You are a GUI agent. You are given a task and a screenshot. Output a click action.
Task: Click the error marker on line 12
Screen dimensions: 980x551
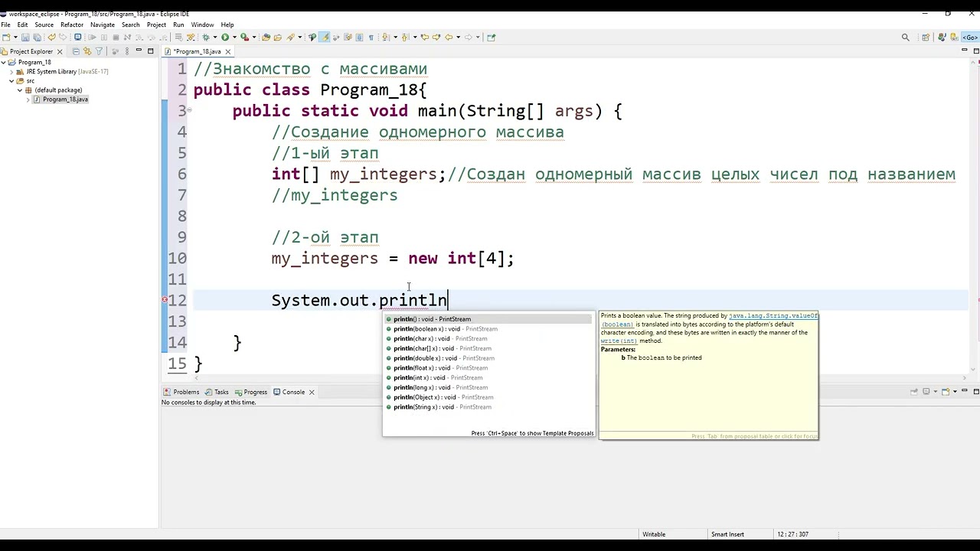[x=165, y=301]
